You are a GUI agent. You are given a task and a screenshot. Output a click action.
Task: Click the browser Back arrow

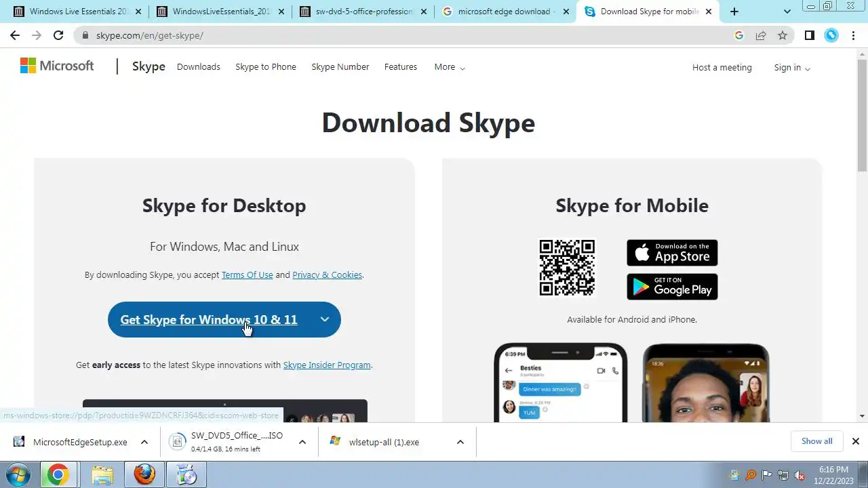15,35
